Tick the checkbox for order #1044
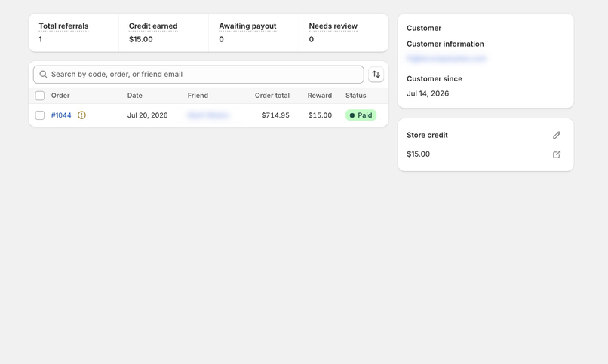 pyautogui.click(x=40, y=115)
